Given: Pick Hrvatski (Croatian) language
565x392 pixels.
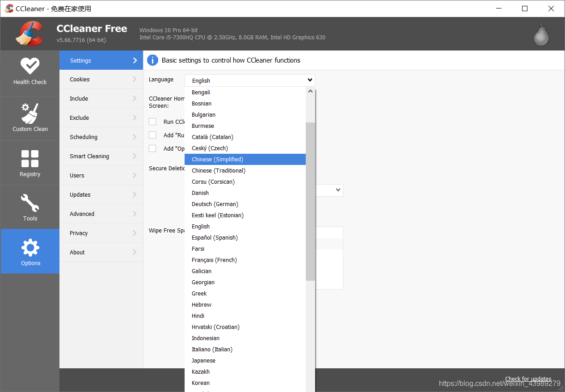Looking at the screenshot, I should (245, 327).
